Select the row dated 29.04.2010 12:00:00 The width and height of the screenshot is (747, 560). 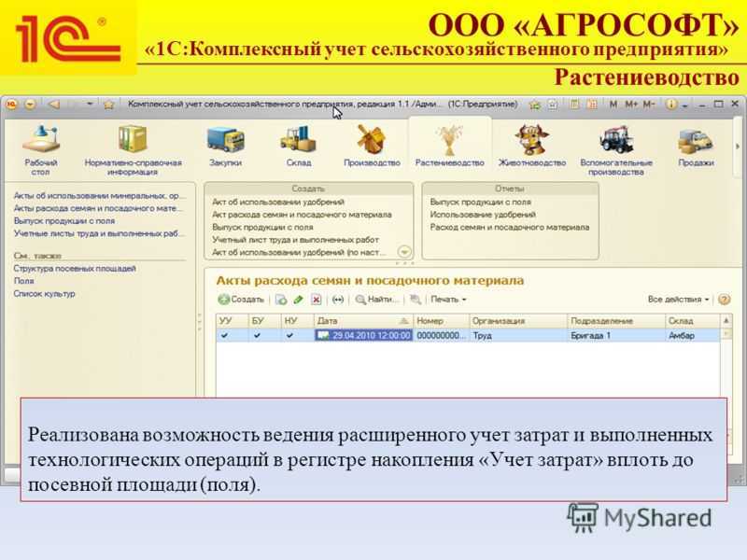click(x=469, y=335)
